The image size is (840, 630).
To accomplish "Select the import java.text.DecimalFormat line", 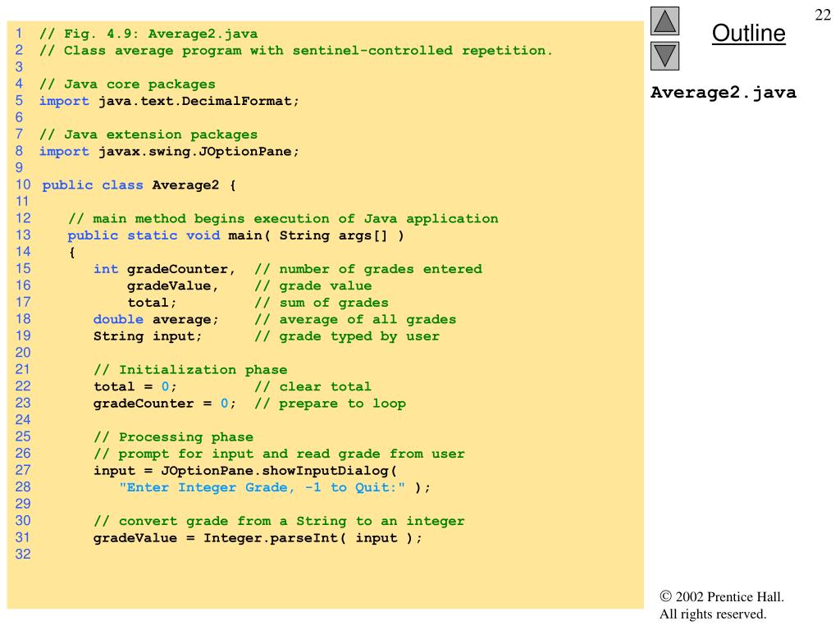I will pos(169,101).
